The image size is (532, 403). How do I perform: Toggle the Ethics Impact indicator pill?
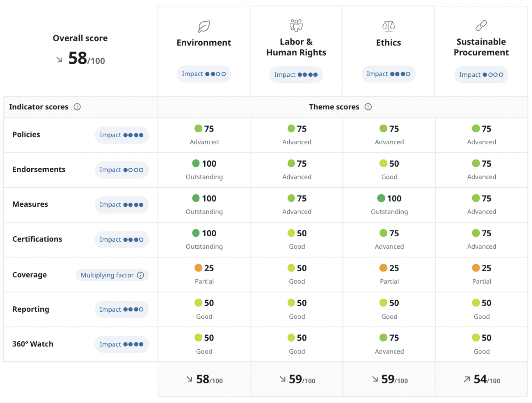[388, 74]
